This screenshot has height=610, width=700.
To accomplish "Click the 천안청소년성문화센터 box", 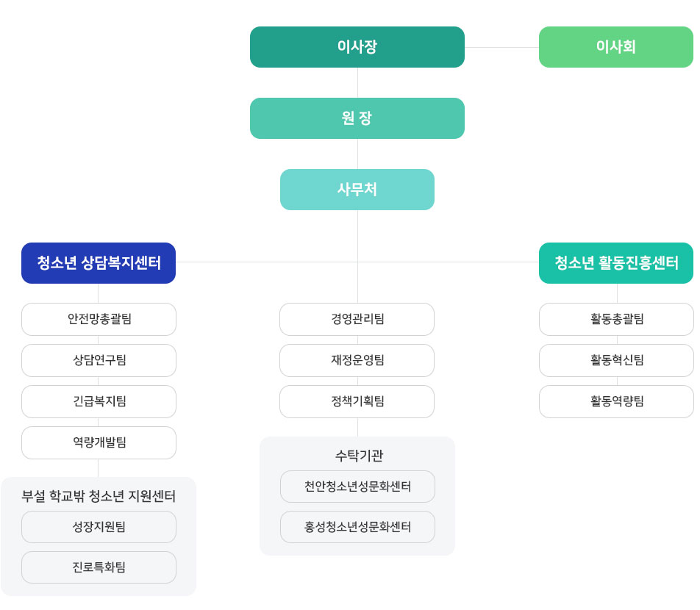I will 357,487.
